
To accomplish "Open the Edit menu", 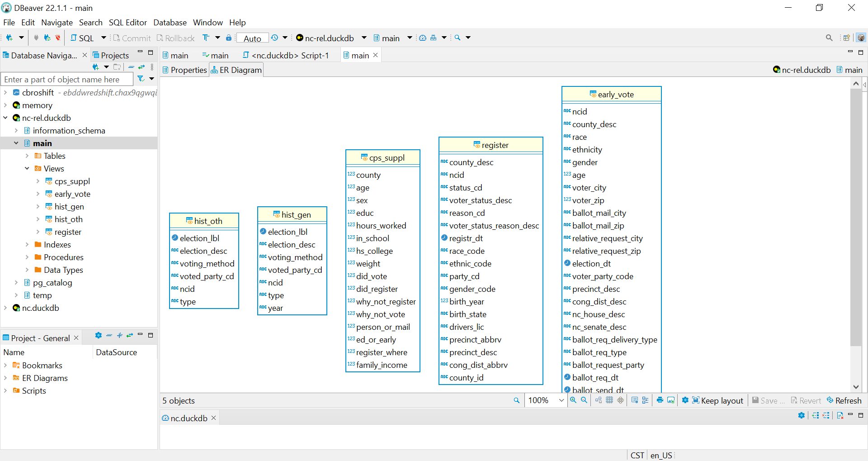I will tap(28, 23).
